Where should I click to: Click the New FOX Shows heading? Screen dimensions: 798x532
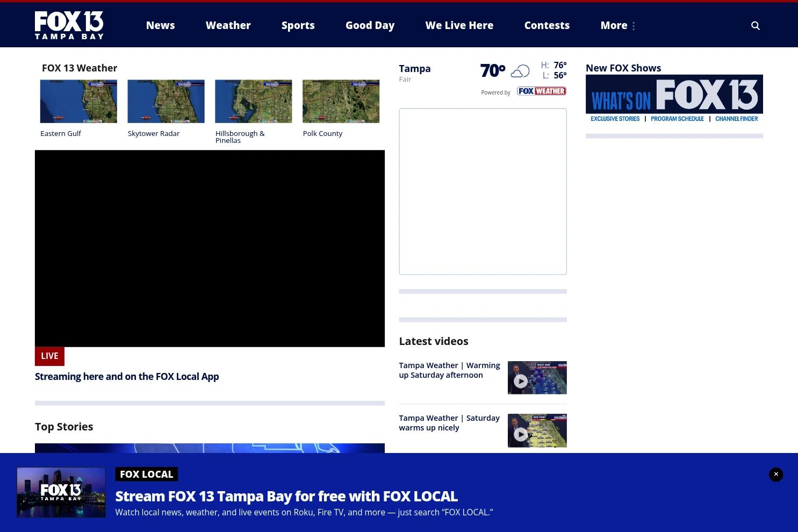click(x=623, y=68)
